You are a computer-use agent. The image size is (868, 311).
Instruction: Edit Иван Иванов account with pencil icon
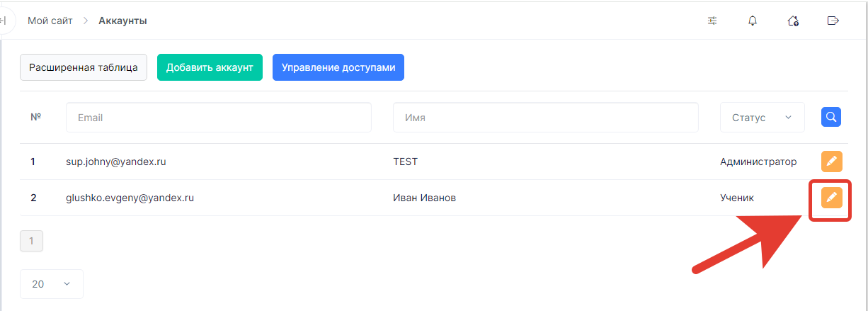pyautogui.click(x=832, y=198)
